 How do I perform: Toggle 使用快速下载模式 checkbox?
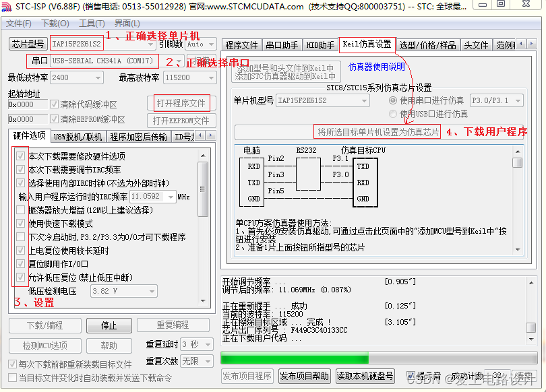(x=20, y=224)
